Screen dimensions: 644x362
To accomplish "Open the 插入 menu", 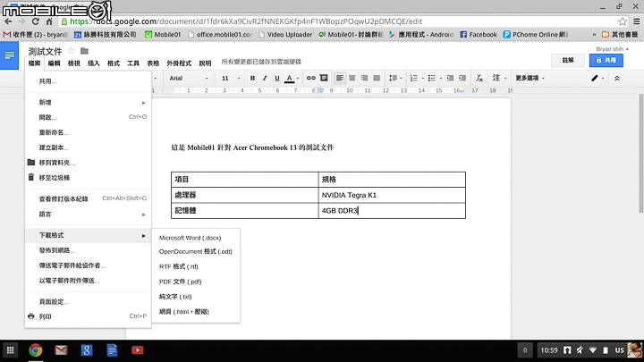I will (94, 63).
